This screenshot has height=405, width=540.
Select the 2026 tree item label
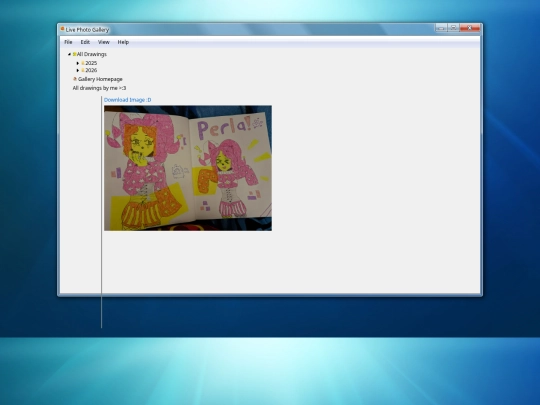tap(91, 70)
